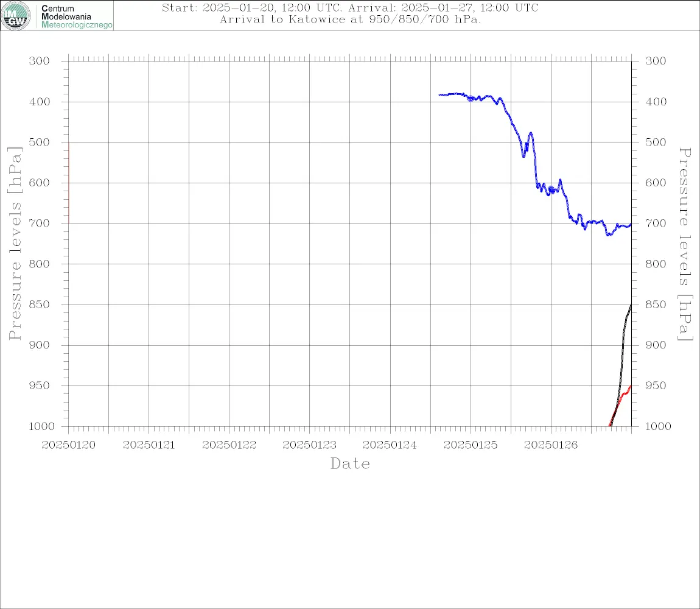Click the right axis 300 label
This screenshot has height=609, width=700.
(656, 61)
